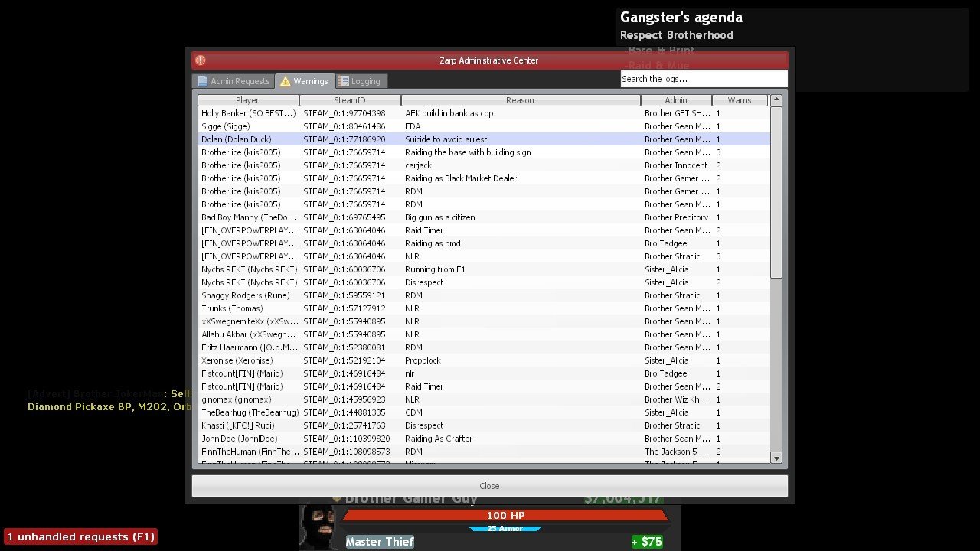Viewport: 980px width, 551px height.
Task: Click the Gangster's agenda heading
Action: 681,17
